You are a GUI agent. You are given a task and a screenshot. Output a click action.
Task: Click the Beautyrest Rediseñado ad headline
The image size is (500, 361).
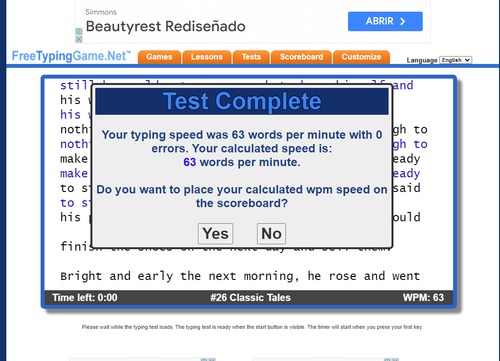click(x=166, y=26)
